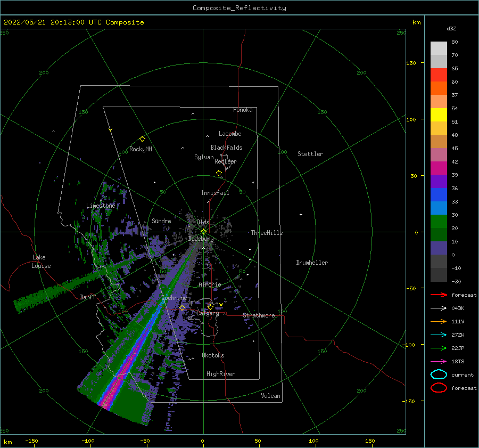Click the ThreeHills town label
Image resolution: width=479 pixels, height=448 pixels.
[x=267, y=233]
